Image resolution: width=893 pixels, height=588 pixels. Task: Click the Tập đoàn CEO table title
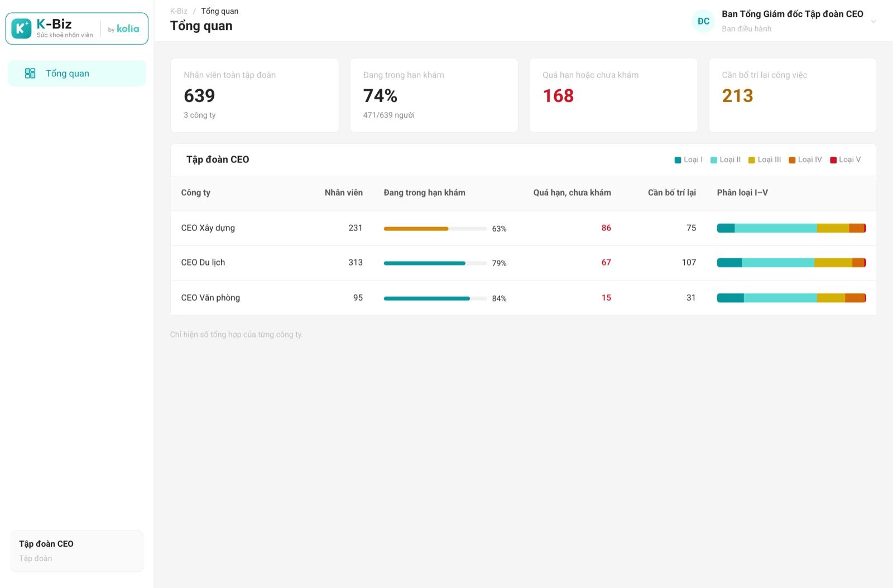218,160
